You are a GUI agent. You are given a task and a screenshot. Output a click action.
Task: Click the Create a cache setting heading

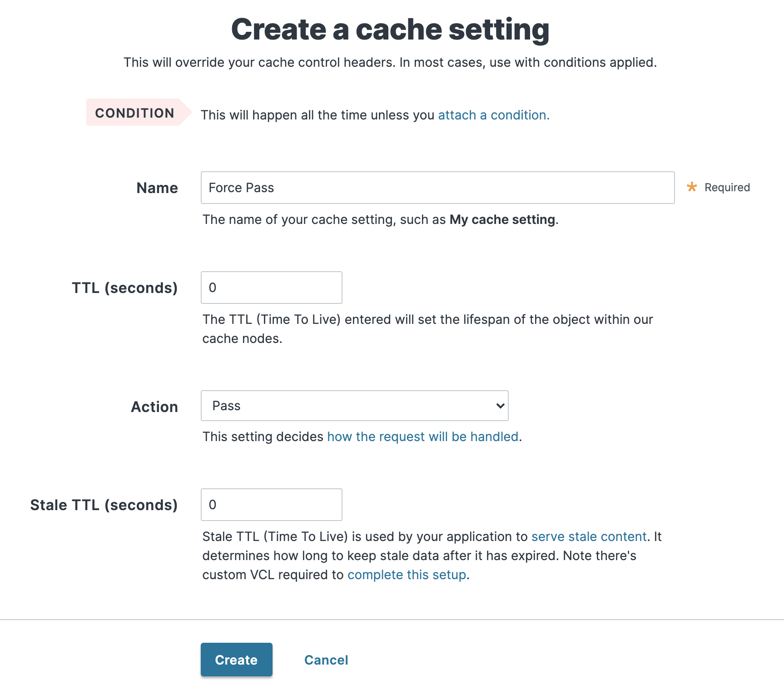(x=391, y=29)
